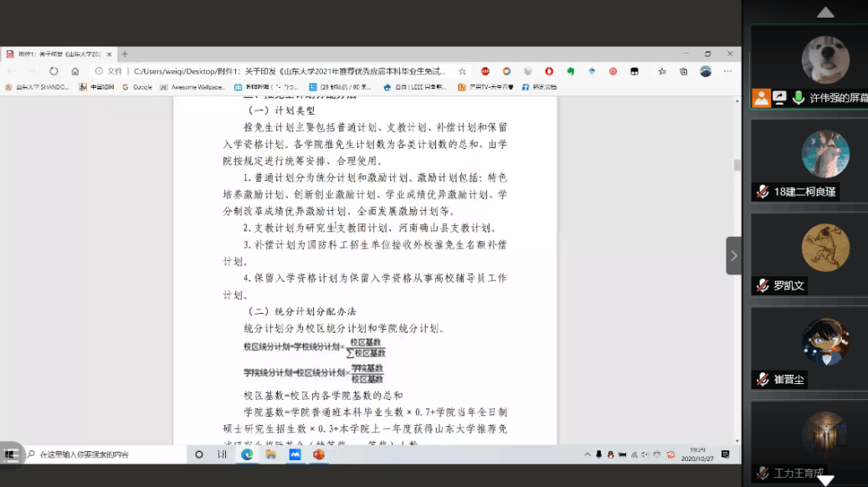Open the Windows Start menu
The width and height of the screenshot is (868, 487).
tap(12, 454)
